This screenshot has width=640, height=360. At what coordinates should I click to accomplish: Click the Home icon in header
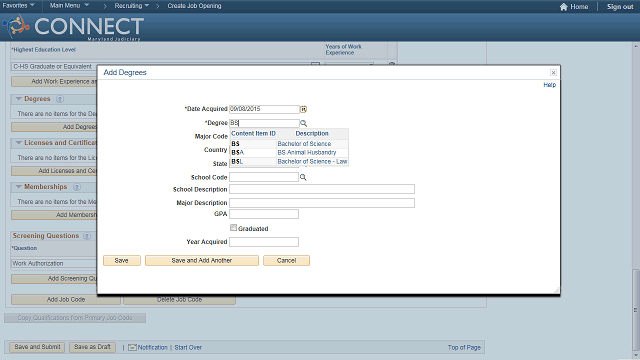point(564,7)
